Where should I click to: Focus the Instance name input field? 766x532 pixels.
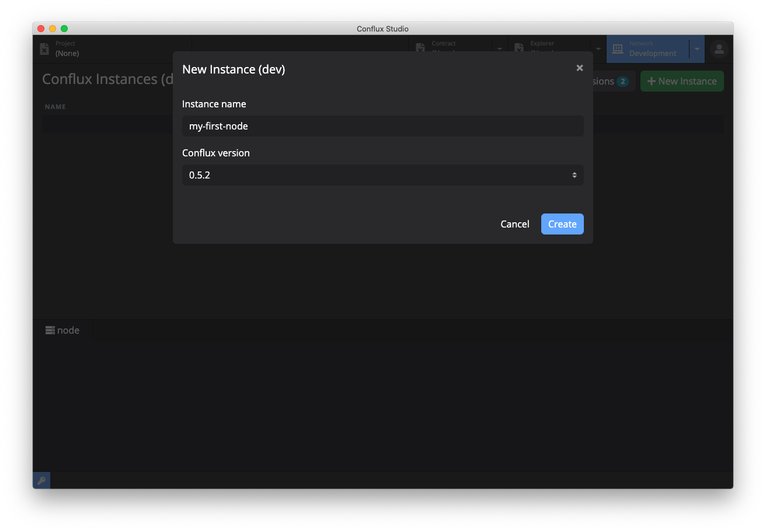[x=383, y=126]
